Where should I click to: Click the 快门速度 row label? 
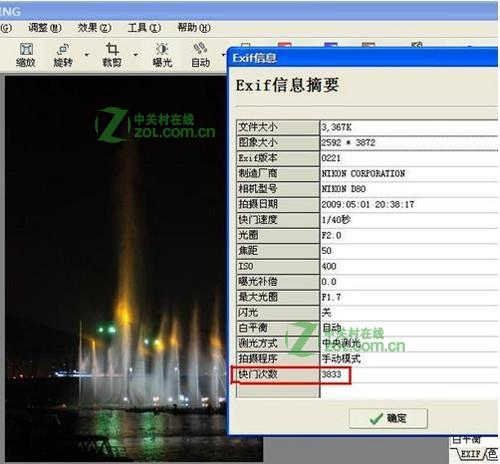tap(258, 220)
